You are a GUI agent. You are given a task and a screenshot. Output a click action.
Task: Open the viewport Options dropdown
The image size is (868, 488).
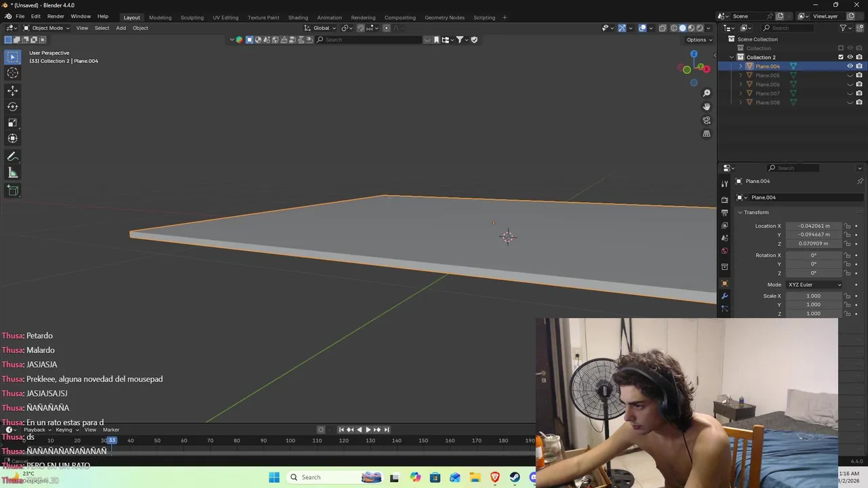tap(699, 40)
